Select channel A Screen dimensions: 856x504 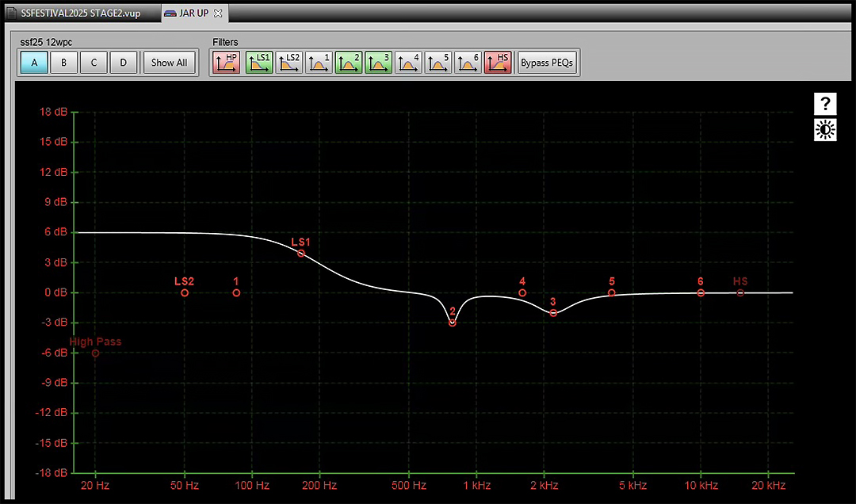tap(34, 63)
